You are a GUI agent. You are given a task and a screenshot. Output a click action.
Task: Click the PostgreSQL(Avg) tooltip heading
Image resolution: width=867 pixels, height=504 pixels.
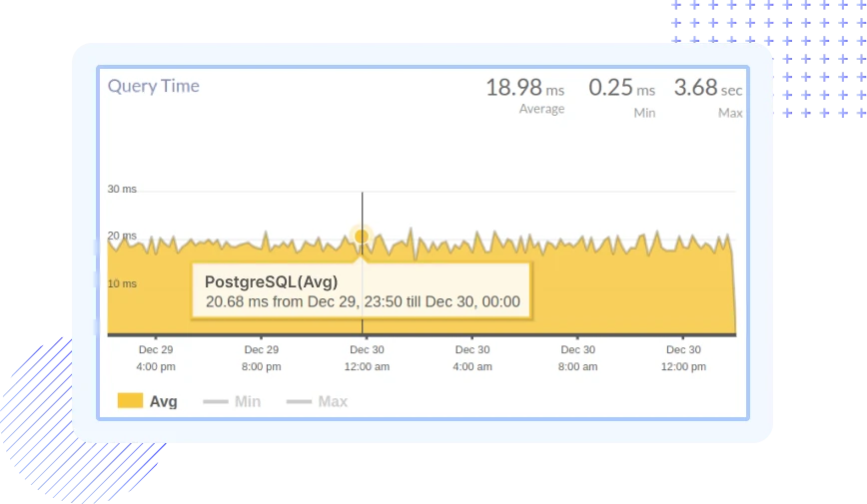(x=271, y=281)
